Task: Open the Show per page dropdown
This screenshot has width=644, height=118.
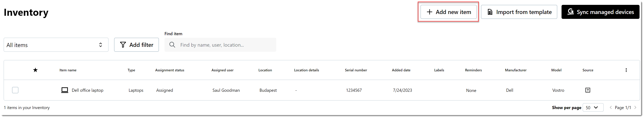Action: coord(593,107)
